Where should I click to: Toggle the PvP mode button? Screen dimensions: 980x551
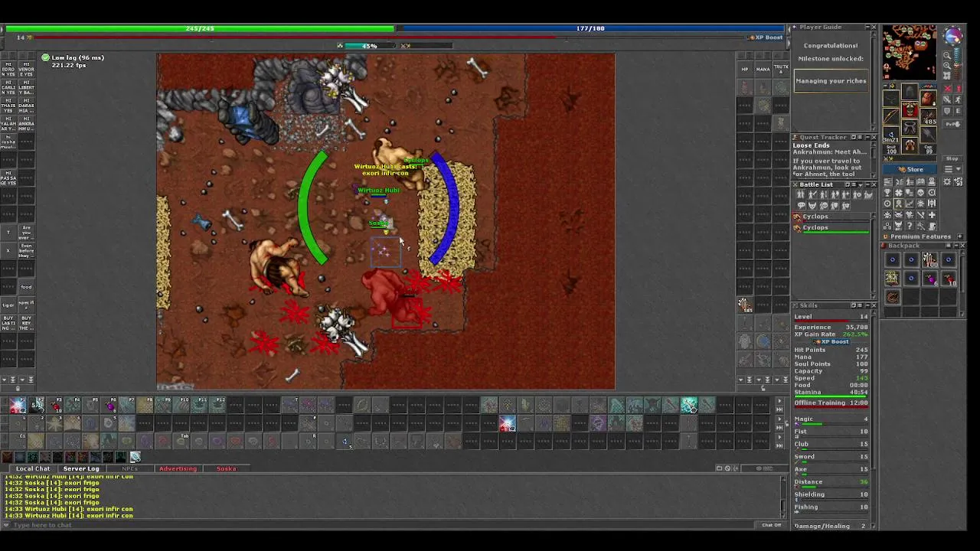[x=952, y=124]
